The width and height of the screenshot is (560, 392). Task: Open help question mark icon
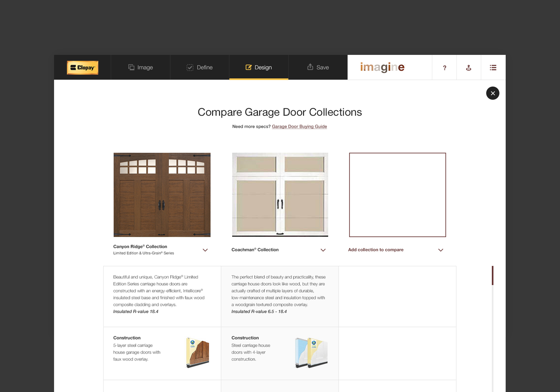point(444,67)
